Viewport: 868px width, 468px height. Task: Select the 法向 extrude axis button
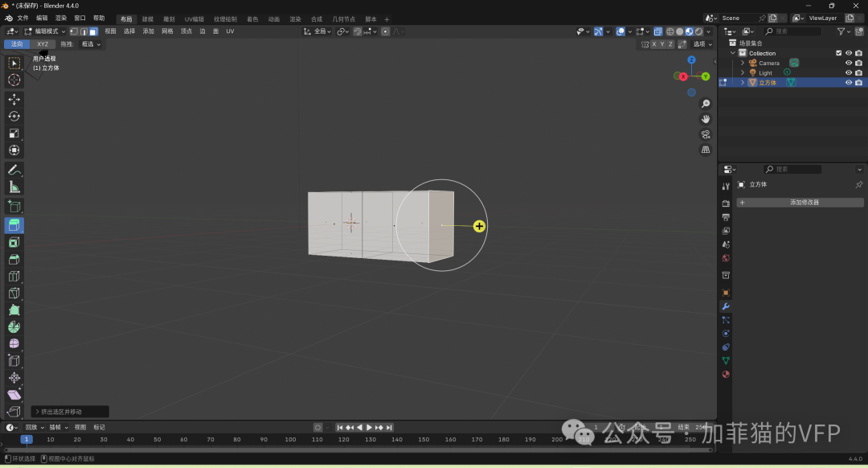(17, 44)
